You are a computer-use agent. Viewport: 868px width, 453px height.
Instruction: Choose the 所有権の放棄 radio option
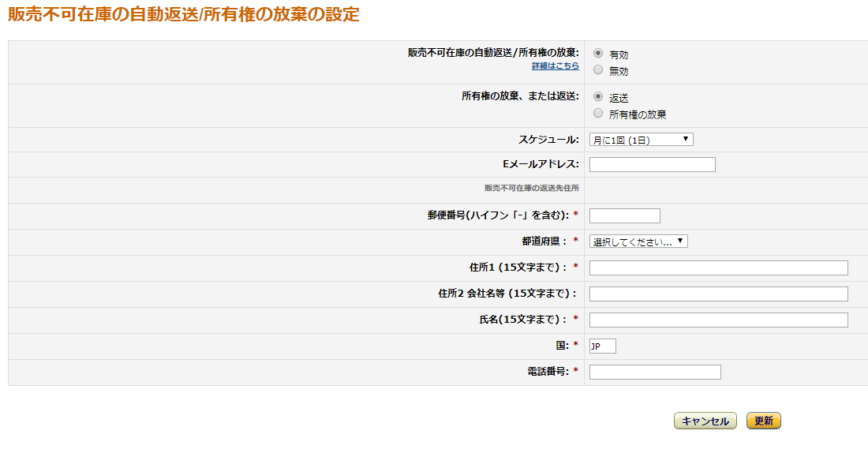(598, 113)
